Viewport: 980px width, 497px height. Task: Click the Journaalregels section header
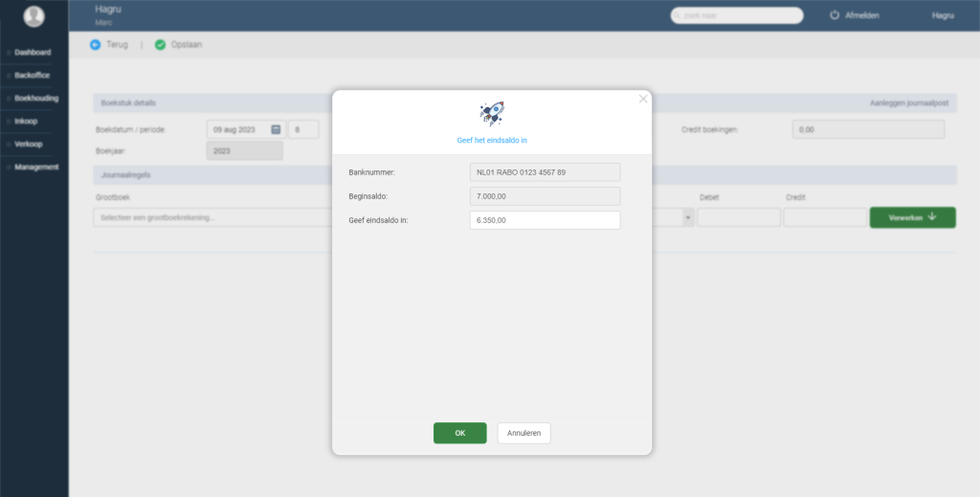click(125, 175)
